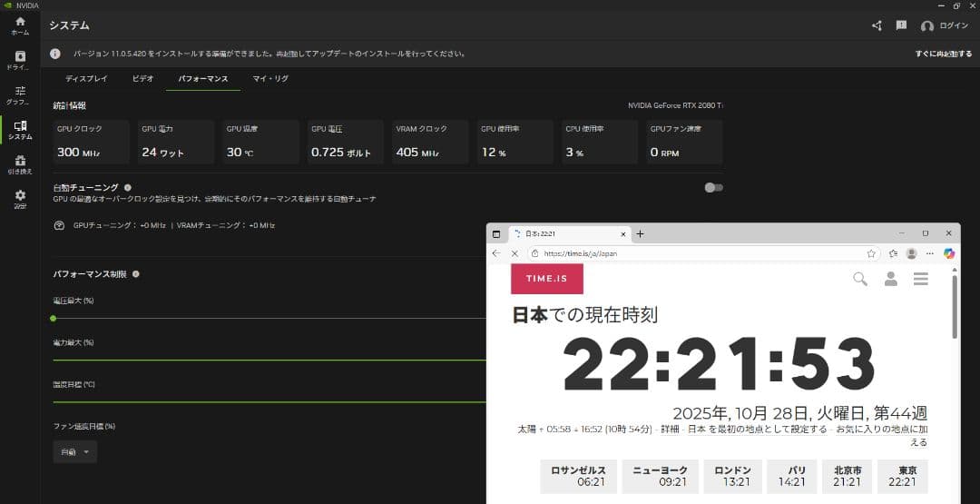Click the browser tab actions icon

(x=496, y=234)
